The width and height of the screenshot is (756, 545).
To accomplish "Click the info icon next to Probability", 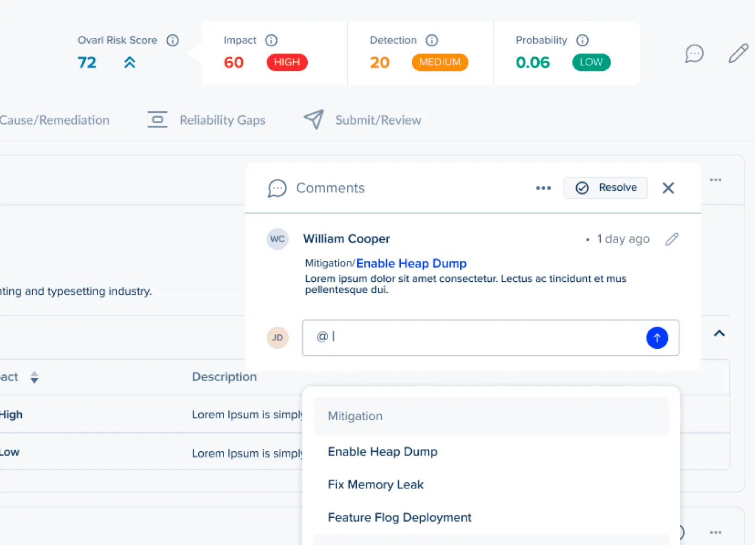I will (x=583, y=40).
